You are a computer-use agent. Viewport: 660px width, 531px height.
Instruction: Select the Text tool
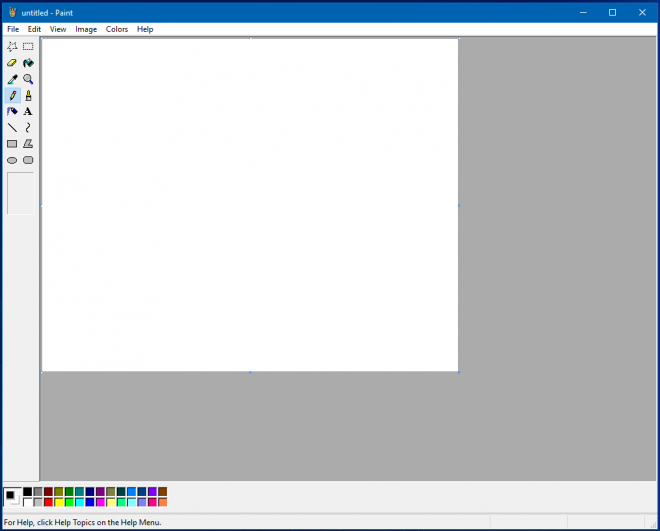(x=28, y=112)
